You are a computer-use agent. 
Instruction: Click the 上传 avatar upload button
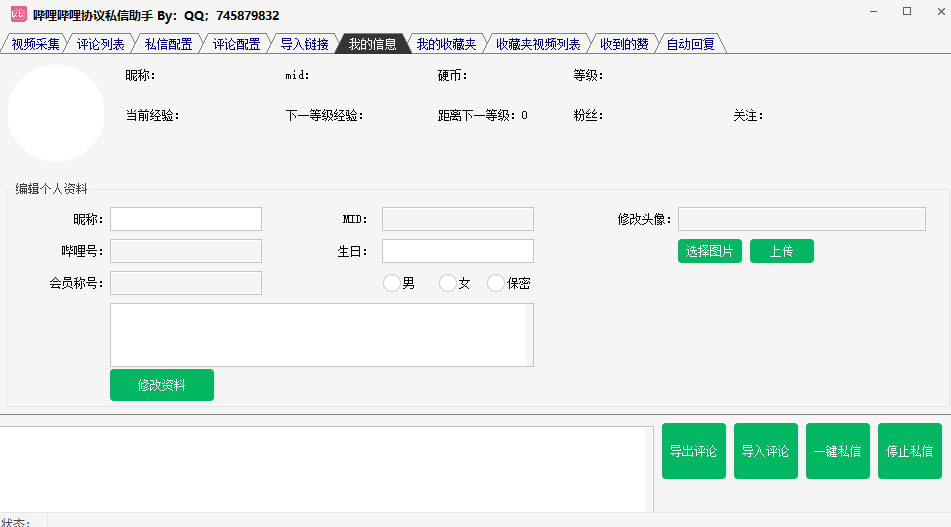781,251
